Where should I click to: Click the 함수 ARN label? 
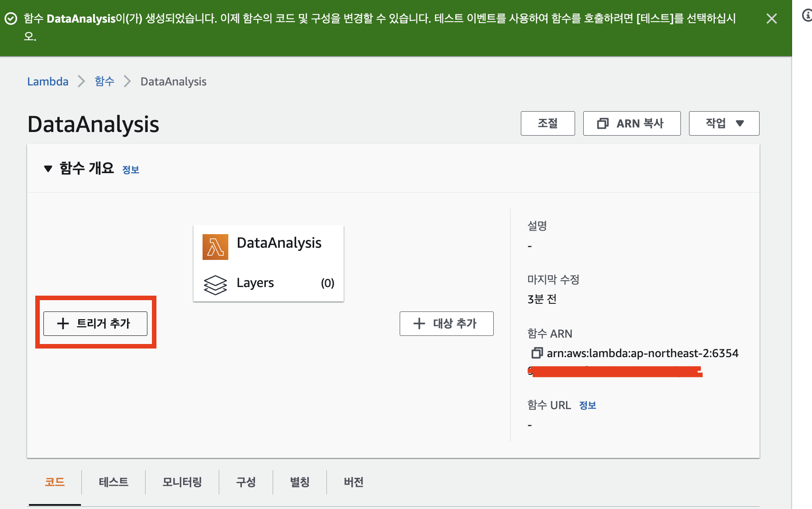click(x=550, y=334)
